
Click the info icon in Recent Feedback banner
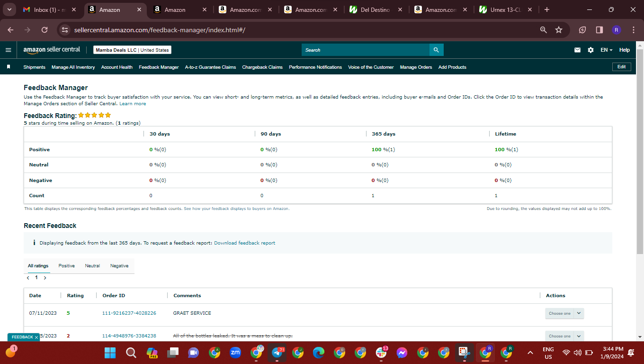34,243
